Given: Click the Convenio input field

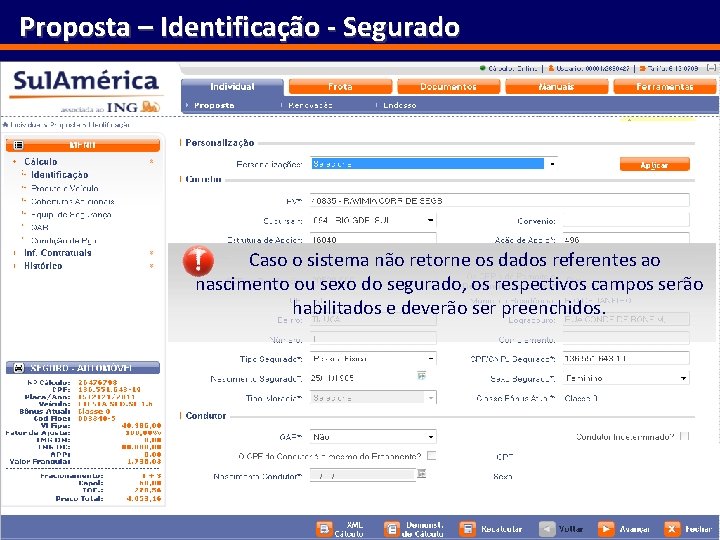Looking at the screenshot, I should pyautogui.click(x=626, y=220).
